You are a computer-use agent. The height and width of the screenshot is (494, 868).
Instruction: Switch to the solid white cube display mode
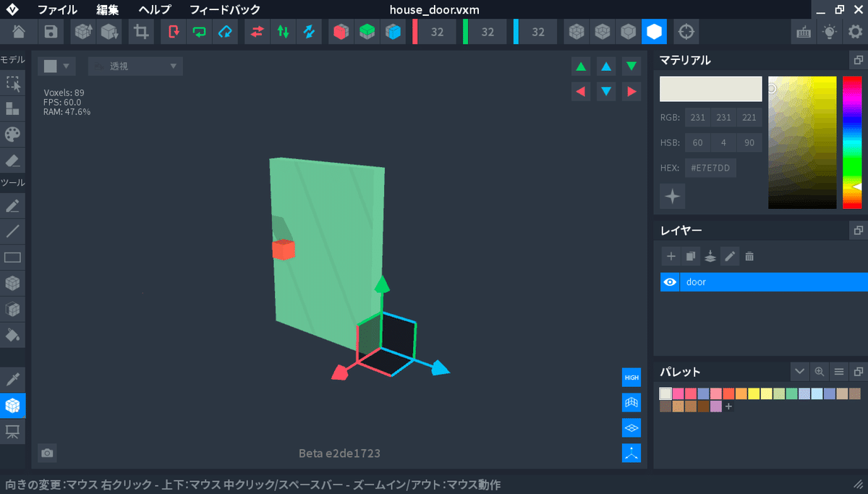[655, 32]
